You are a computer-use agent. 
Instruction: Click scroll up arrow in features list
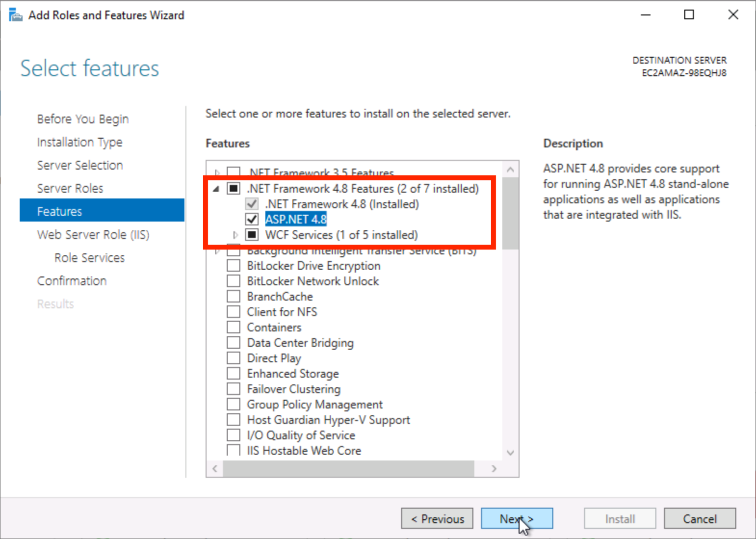click(510, 170)
